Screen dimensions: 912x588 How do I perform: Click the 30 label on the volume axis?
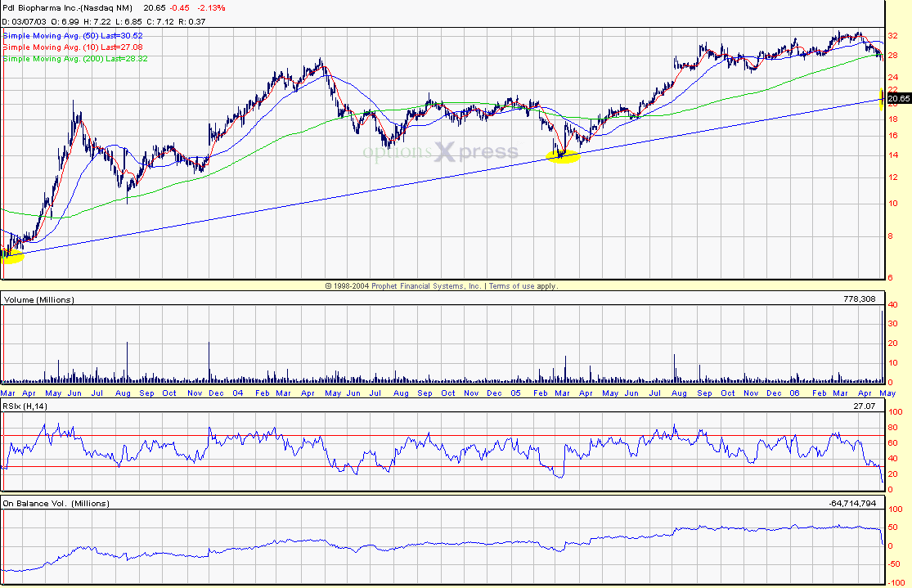pos(893,324)
